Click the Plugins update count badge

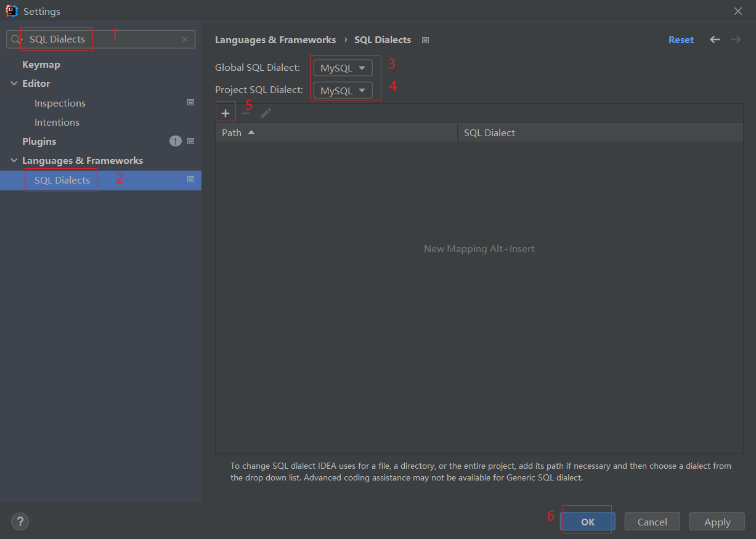(x=176, y=141)
